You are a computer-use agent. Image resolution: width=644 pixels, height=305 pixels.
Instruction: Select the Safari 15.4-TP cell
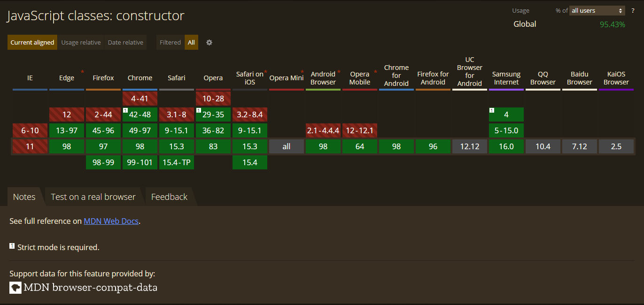click(x=177, y=162)
